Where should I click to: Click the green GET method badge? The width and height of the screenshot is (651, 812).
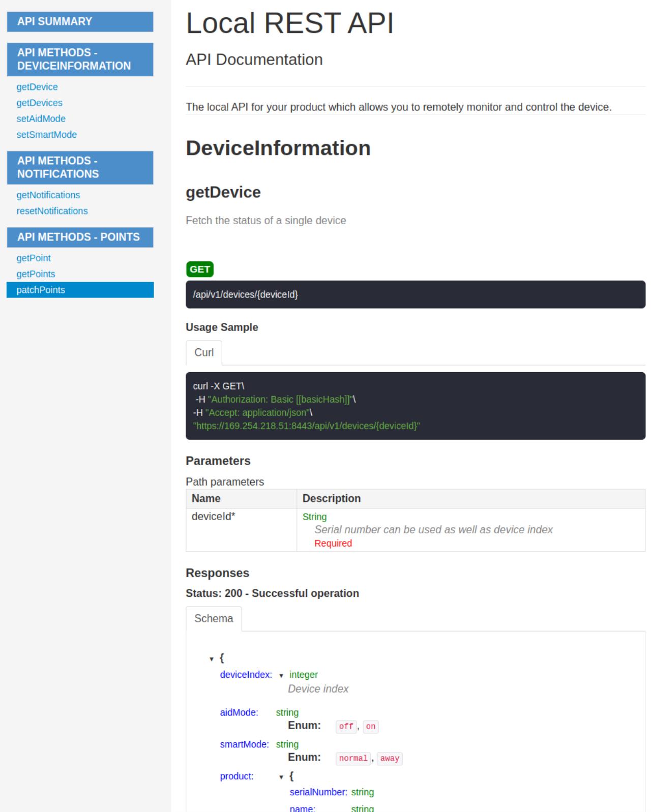(200, 269)
